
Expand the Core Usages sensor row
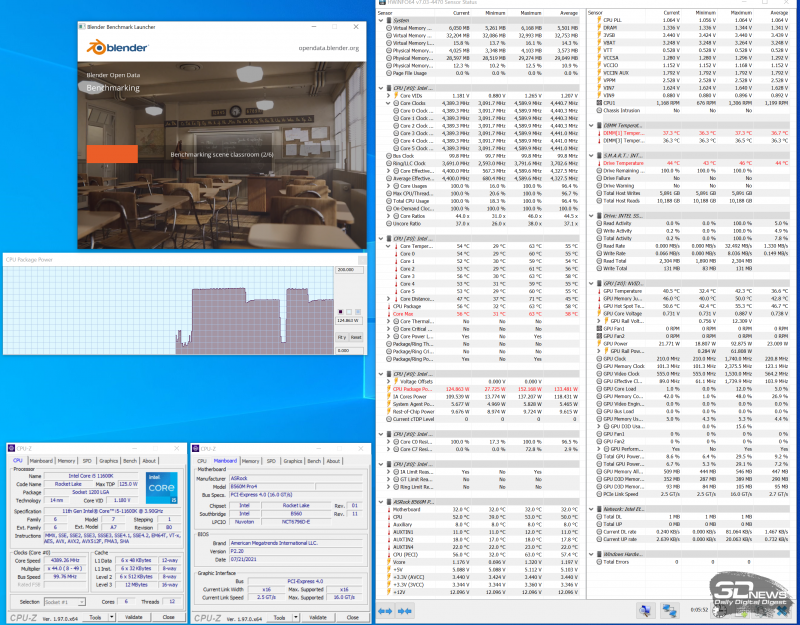click(x=388, y=186)
